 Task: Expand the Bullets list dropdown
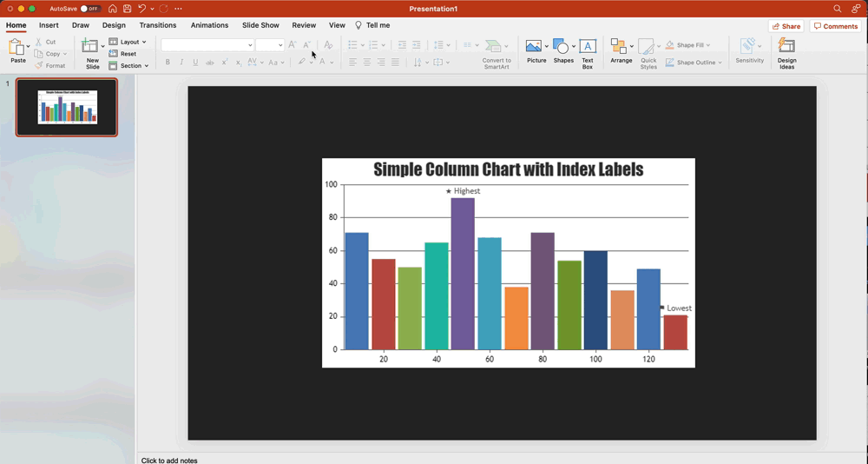pos(362,45)
